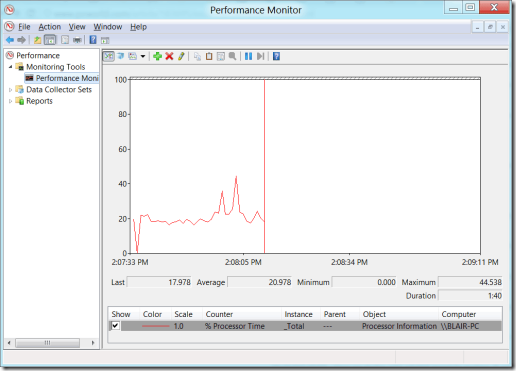This screenshot has width=516, height=371.
Task: Open Help from the graph toolbar
Action: click(276, 56)
